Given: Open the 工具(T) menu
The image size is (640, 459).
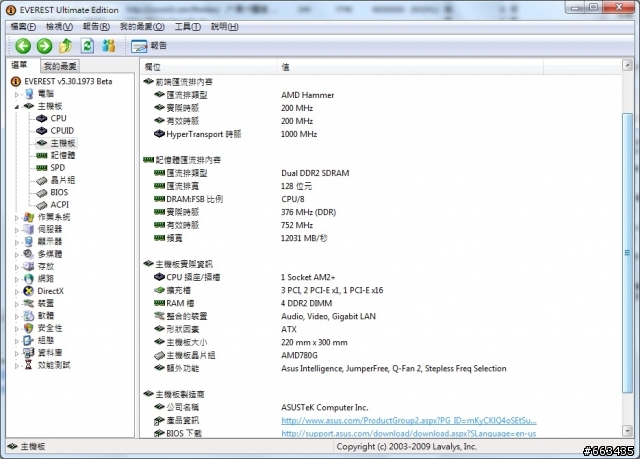Looking at the screenshot, I should pyautogui.click(x=188, y=27).
